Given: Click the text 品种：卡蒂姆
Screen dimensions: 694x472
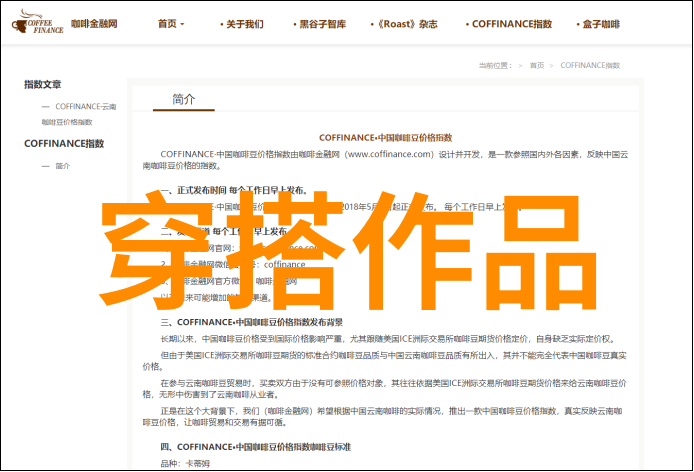Looking at the screenshot, I should click(x=185, y=464).
